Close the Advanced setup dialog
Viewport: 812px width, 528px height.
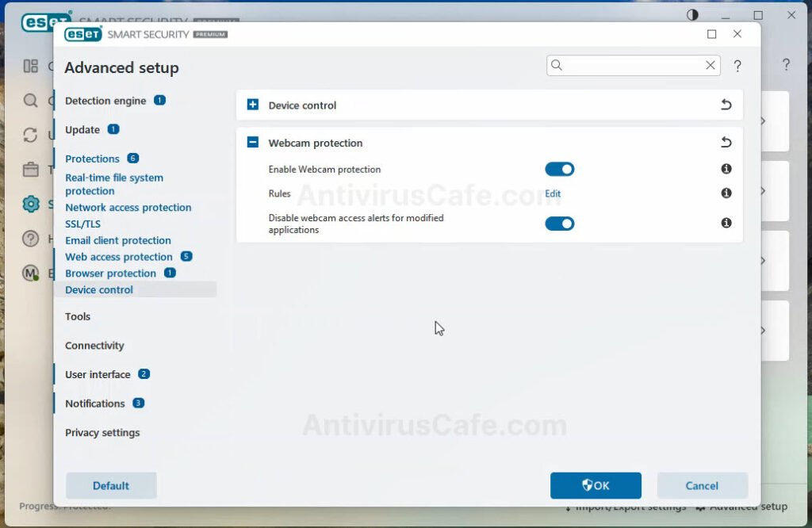tap(737, 34)
